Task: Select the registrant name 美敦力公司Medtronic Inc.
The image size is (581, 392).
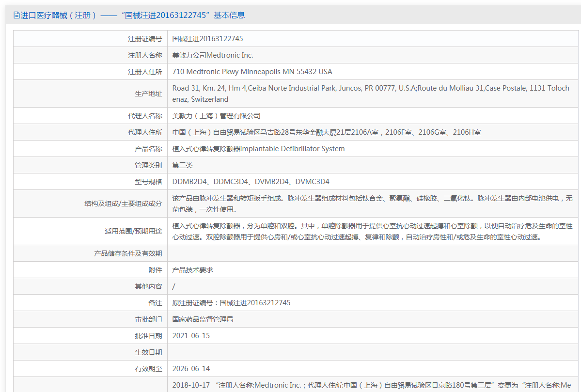Action: click(x=213, y=55)
